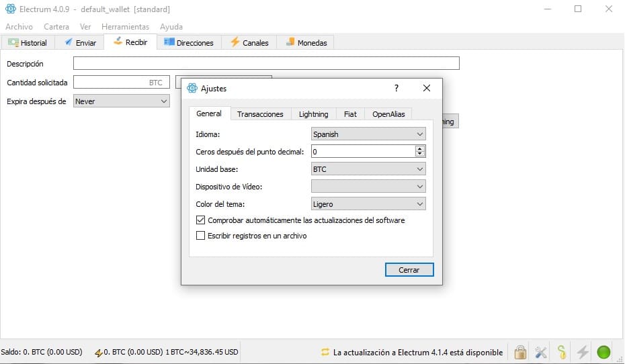
Task: Minimize the Electrum window
Action: (x=548, y=9)
